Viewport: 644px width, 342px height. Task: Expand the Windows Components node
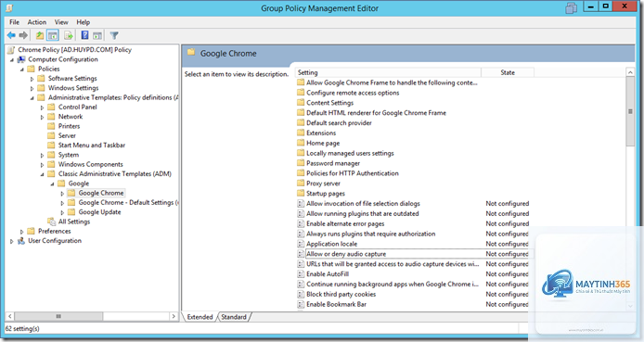(42, 165)
